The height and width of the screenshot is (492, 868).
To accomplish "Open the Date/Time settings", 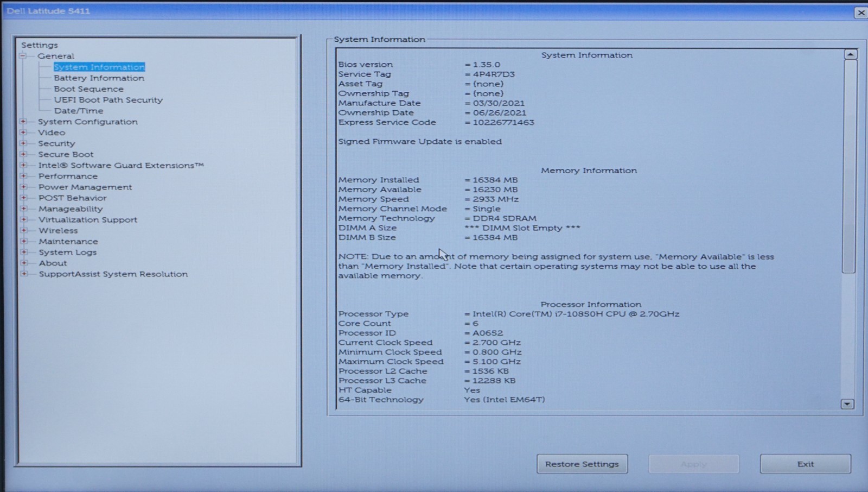I will (79, 111).
